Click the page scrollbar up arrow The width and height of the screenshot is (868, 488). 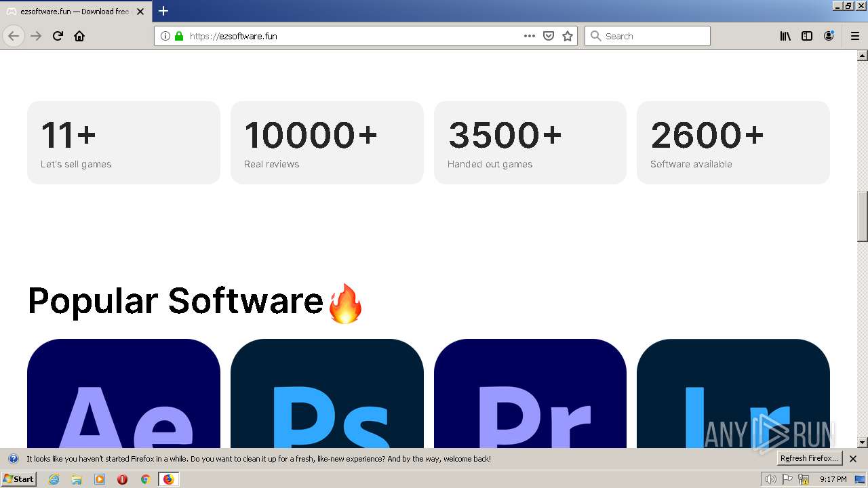pyautogui.click(x=863, y=56)
